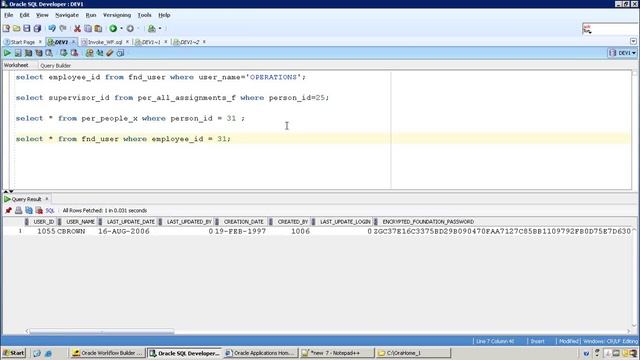The width and height of the screenshot is (640, 360).
Task: Click the Commit icon in worksheet toolbar
Action: click(63, 53)
